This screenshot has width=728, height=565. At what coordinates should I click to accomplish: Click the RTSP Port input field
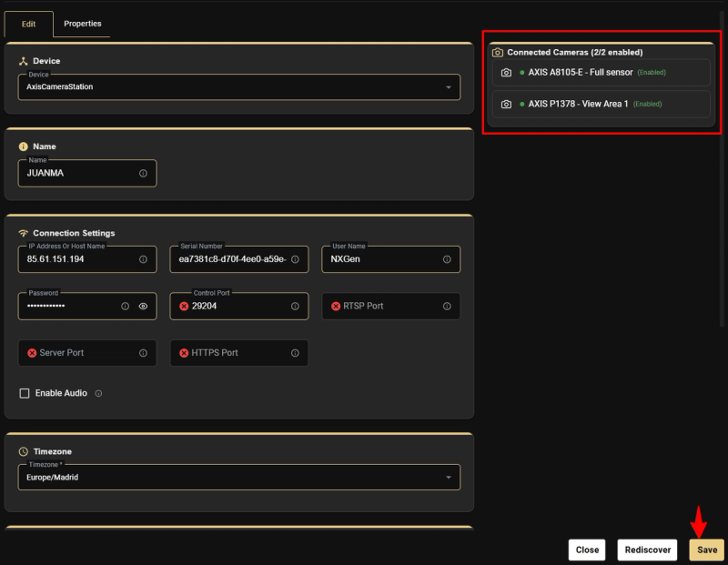(x=391, y=306)
